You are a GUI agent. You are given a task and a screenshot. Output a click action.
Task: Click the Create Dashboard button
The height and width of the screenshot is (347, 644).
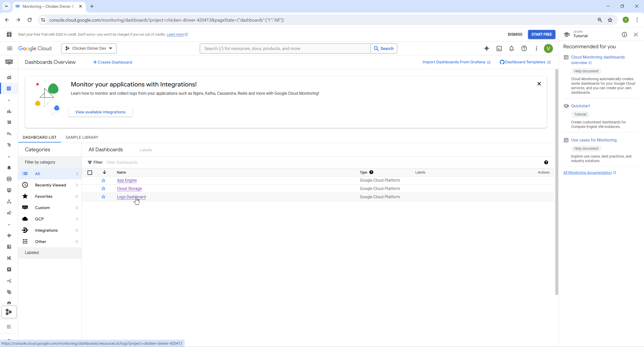click(x=112, y=62)
